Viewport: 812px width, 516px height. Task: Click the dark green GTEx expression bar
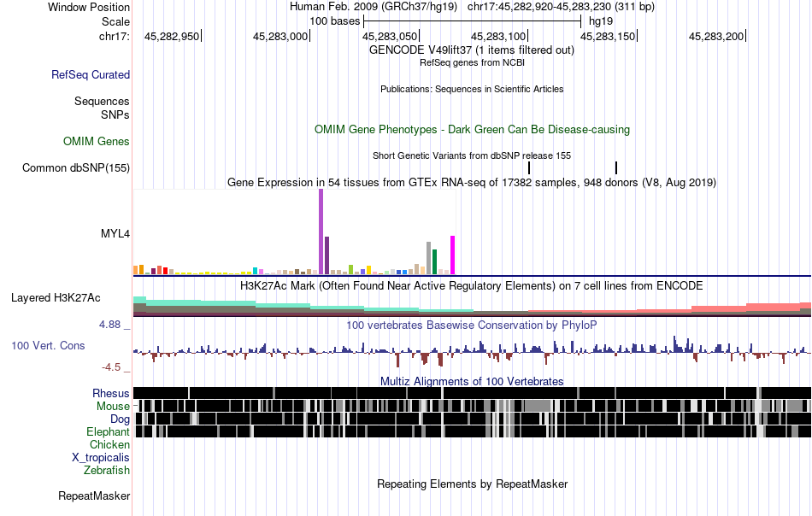(434, 262)
